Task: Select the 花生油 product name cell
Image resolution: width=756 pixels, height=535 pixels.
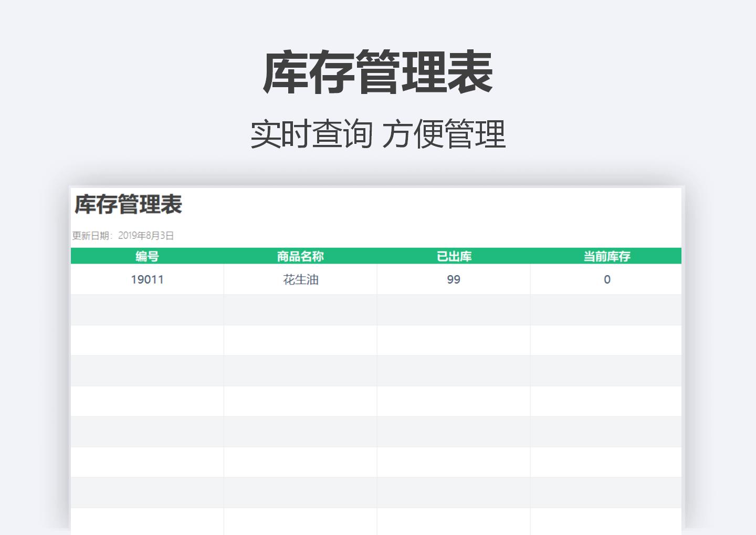Action: (x=300, y=279)
